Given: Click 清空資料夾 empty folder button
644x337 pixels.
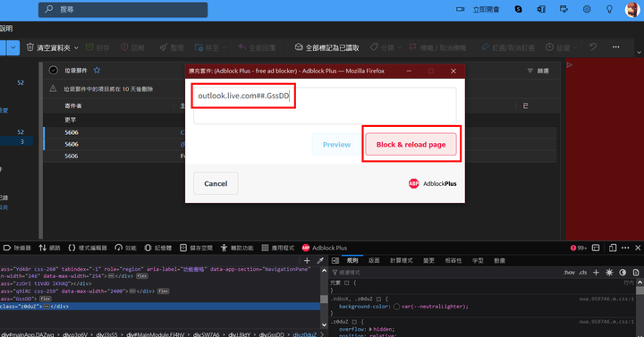Looking at the screenshot, I should point(48,47).
